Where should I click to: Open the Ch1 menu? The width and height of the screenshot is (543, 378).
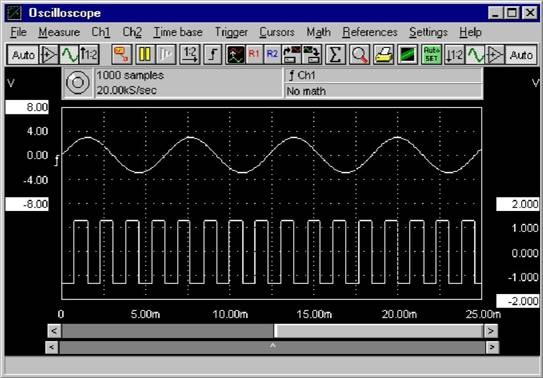pyautogui.click(x=101, y=32)
